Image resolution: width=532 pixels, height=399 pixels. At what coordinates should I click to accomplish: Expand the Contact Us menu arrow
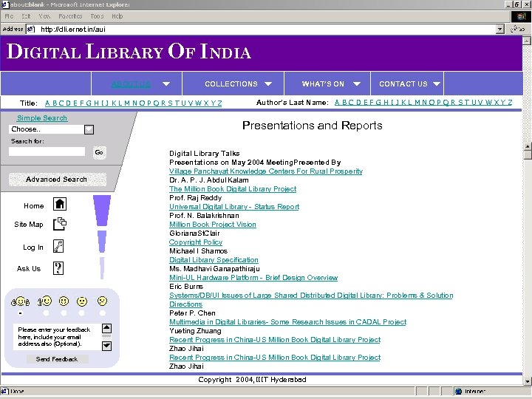437,83
